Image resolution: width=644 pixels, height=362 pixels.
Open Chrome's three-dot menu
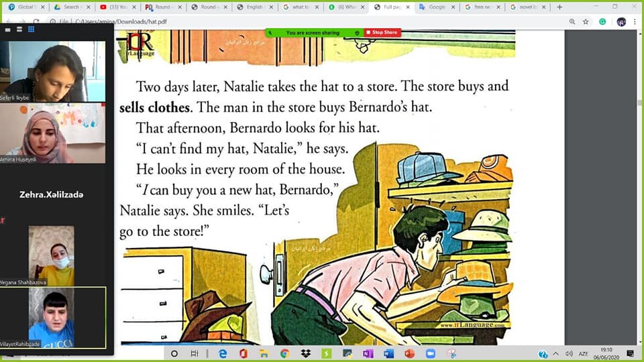(x=635, y=21)
